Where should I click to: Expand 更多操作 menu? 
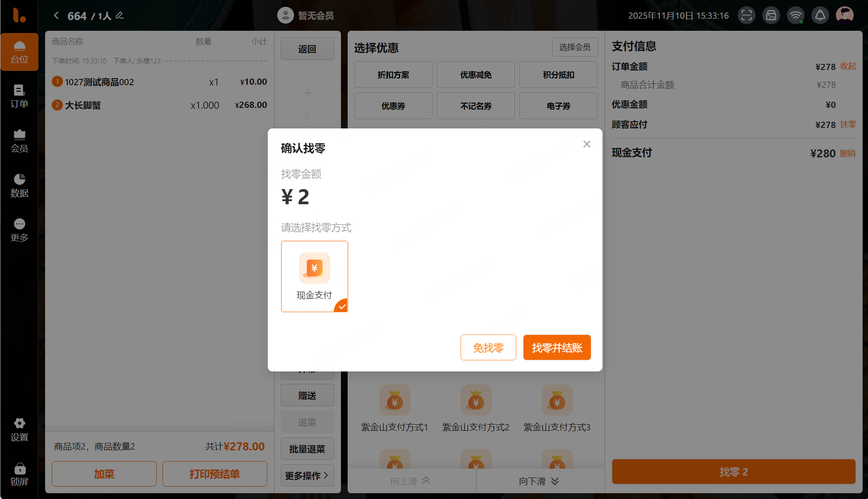[307, 475]
